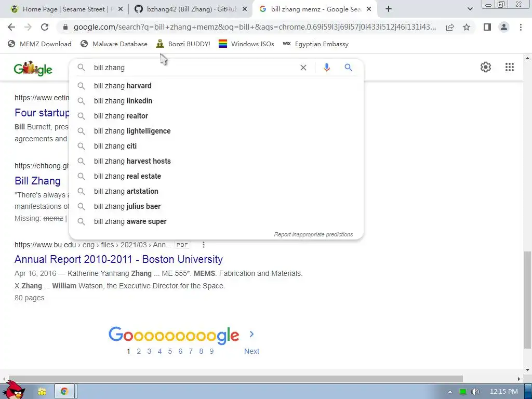
Task: Pick suggestion bill zhang citi
Action: (x=216, y=146)
